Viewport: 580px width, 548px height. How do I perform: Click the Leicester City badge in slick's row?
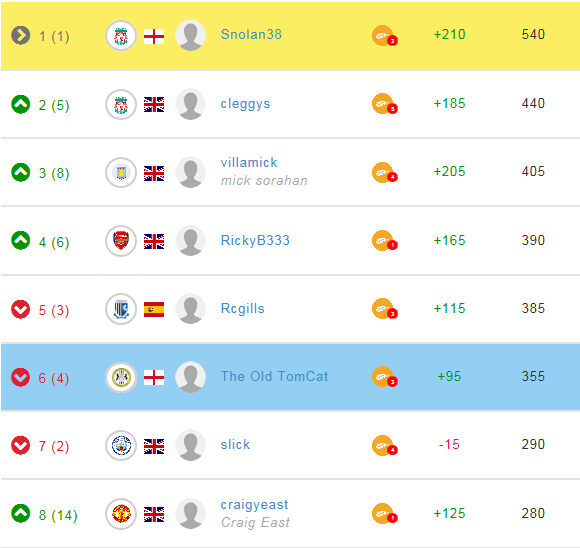tap(121, 446)
